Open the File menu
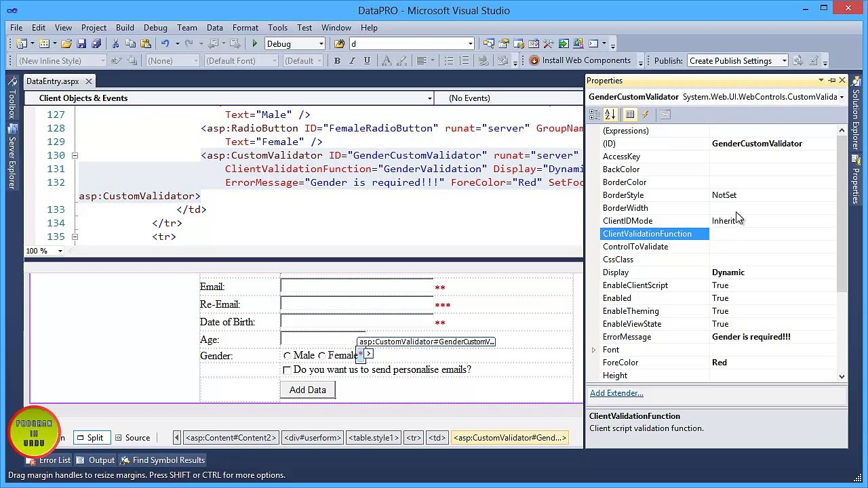The height and width of the screenshot is (488, 868). tap(16, 28)
